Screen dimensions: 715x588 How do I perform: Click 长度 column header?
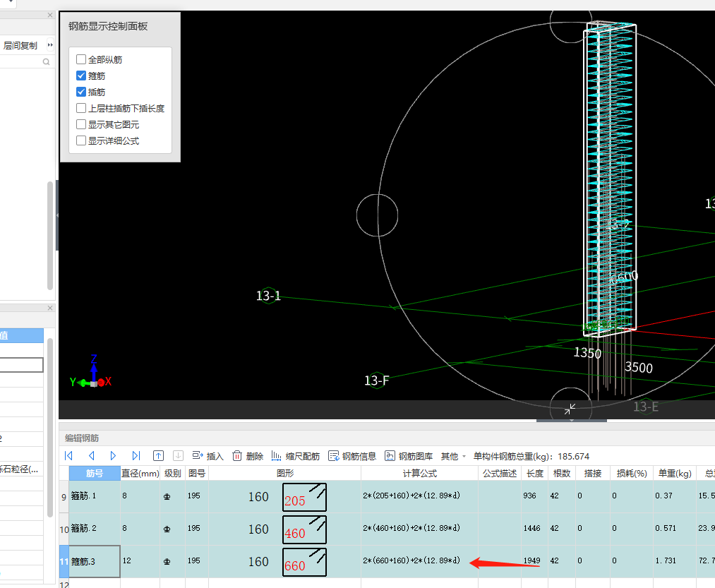tap(535, 474)
